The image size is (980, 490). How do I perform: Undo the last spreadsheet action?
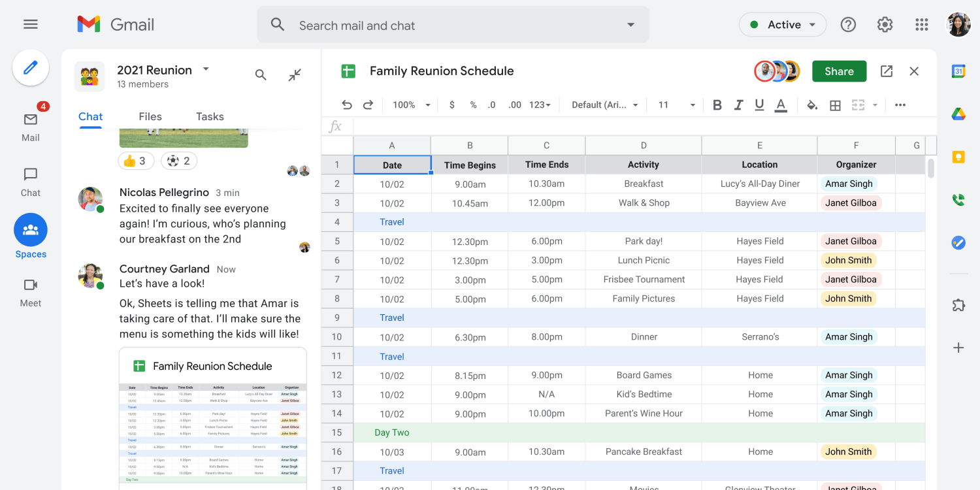(347, 105)
